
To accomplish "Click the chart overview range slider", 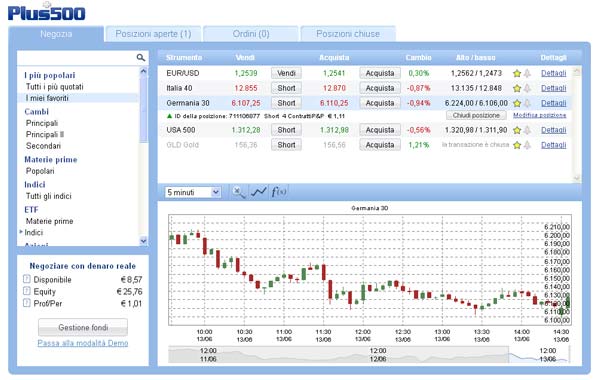I will click(368, 355).
